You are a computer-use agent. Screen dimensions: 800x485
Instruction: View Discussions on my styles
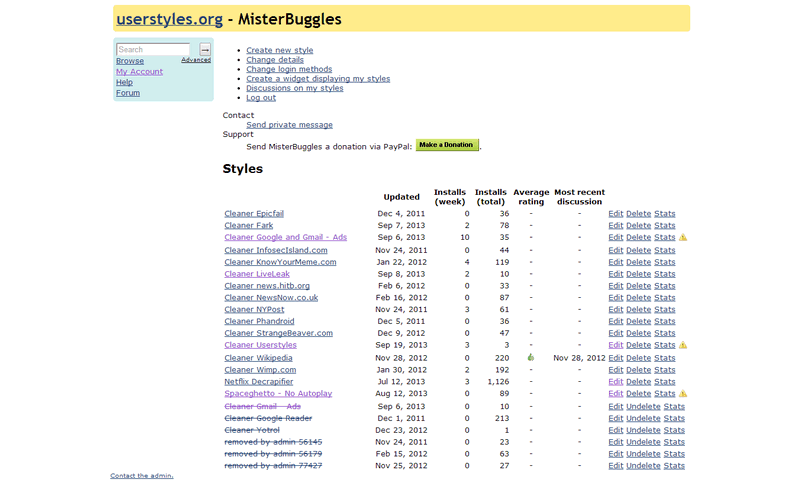tap(295, 88)
